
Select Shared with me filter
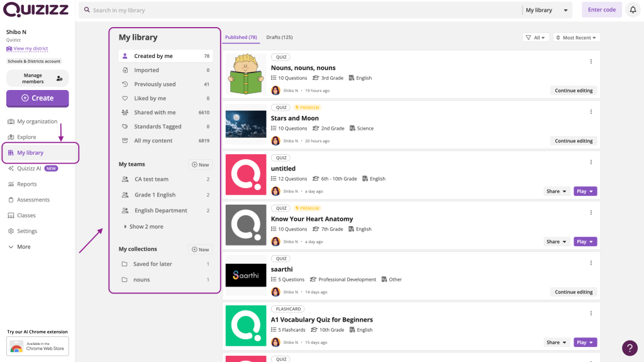pos(155,113)
